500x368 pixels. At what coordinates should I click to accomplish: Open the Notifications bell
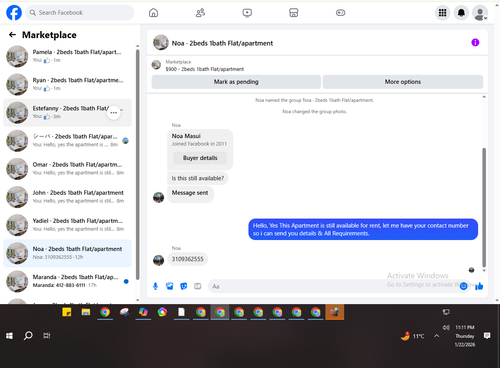point(461,13)
